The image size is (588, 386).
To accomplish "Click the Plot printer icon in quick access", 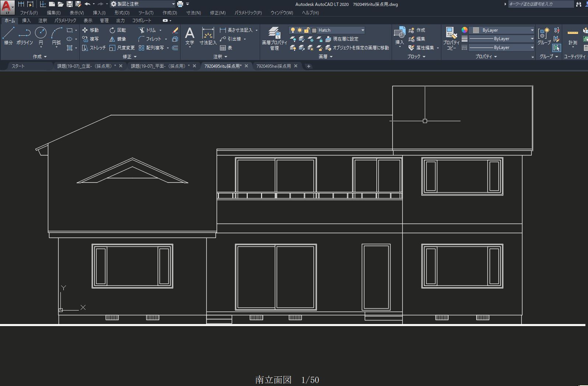I will 180,4.
